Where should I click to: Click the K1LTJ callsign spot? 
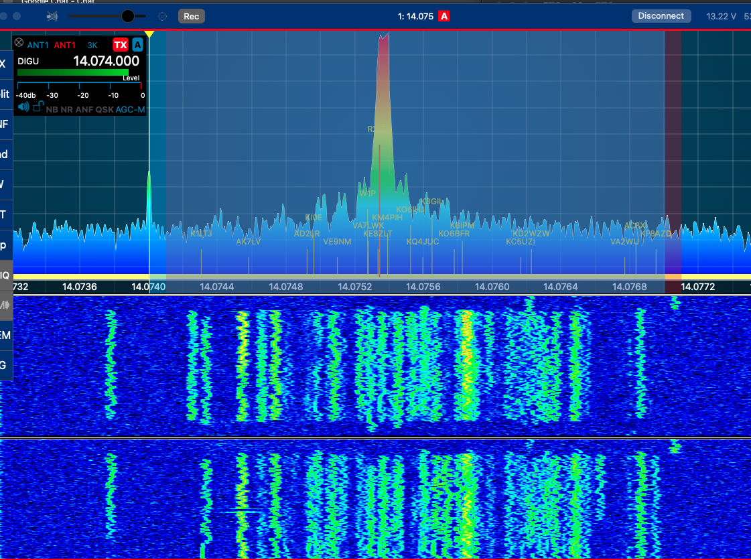[x=201, y=234]
